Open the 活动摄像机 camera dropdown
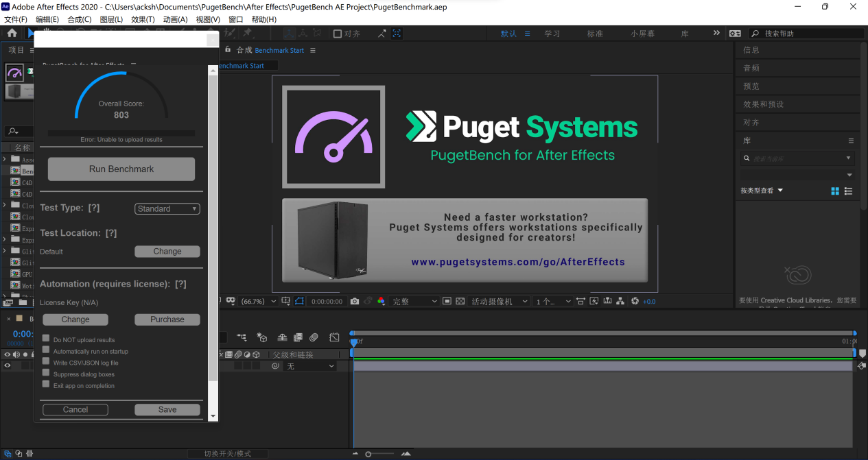Image resolution: width=868 pixels, height=460 pixels. [x=499, y=301]
